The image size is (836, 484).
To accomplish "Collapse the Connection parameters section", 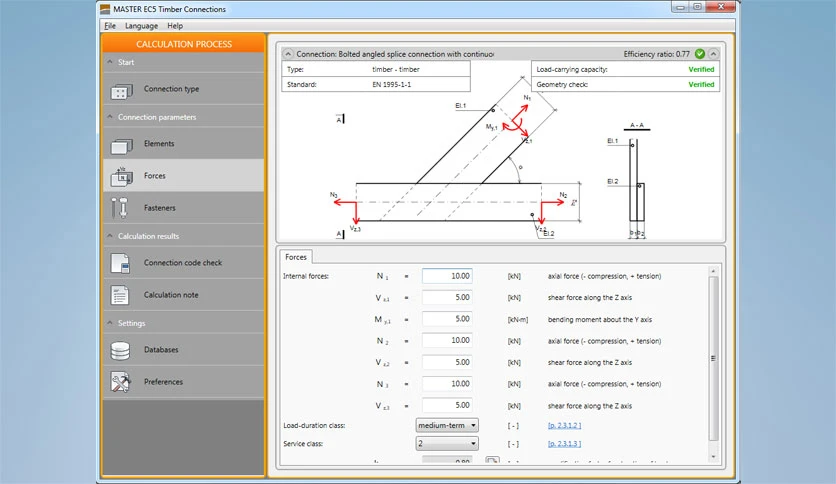I will pos(110,117).
